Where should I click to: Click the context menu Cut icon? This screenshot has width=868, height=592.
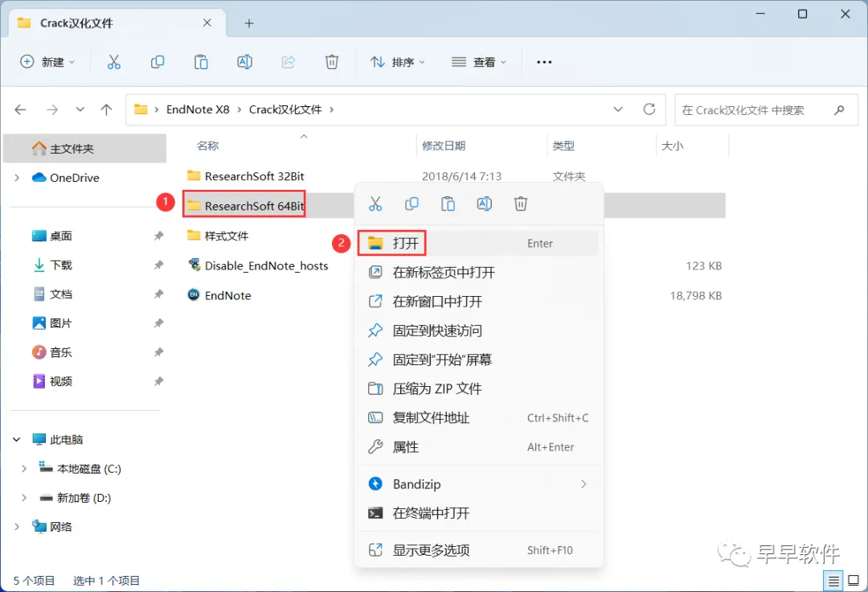pyautogui.click(x=375, y=203)
